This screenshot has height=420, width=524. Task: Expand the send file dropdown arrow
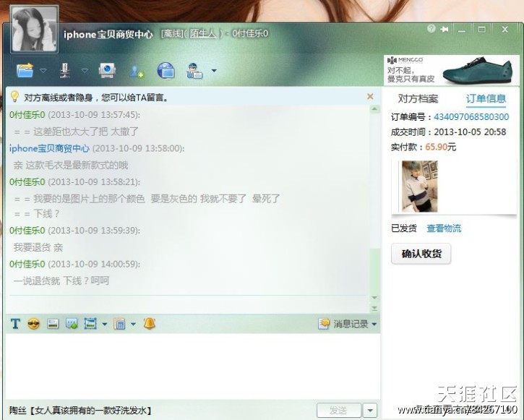(x=43, y=71)
